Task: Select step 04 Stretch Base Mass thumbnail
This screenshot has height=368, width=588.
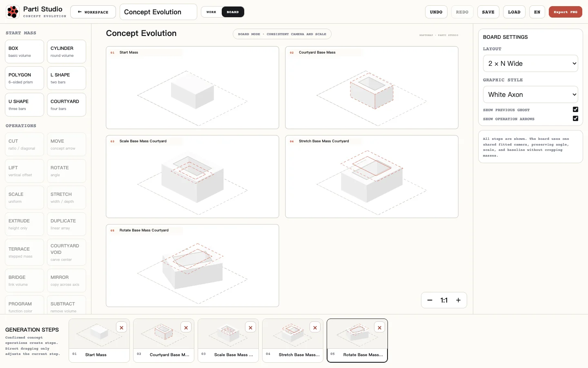Action: pos(293,341)
